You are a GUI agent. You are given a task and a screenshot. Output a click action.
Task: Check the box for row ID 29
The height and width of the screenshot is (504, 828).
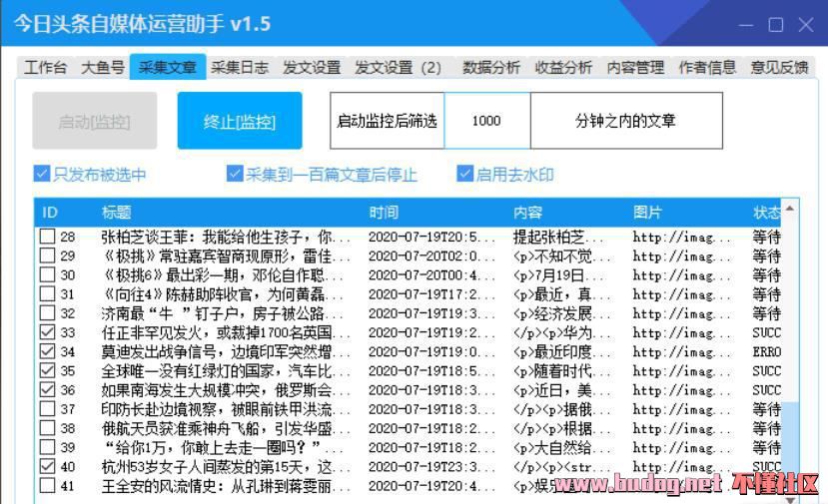pyautogui.click(x=48, y=255)
